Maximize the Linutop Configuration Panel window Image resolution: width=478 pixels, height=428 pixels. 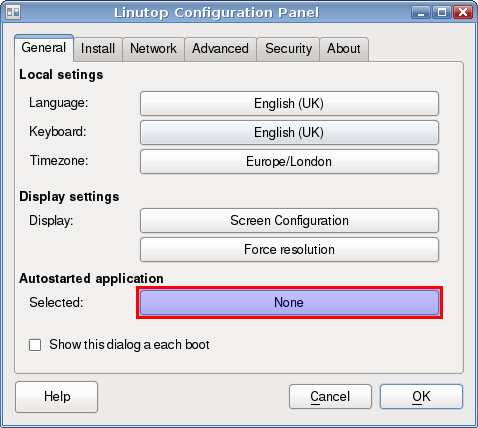coord(442,13)
